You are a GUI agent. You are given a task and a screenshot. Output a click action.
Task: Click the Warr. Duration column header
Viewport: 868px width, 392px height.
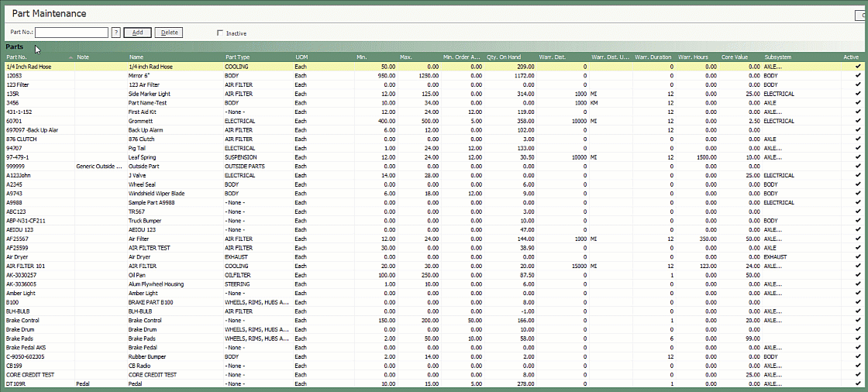(x=653, y=57)
